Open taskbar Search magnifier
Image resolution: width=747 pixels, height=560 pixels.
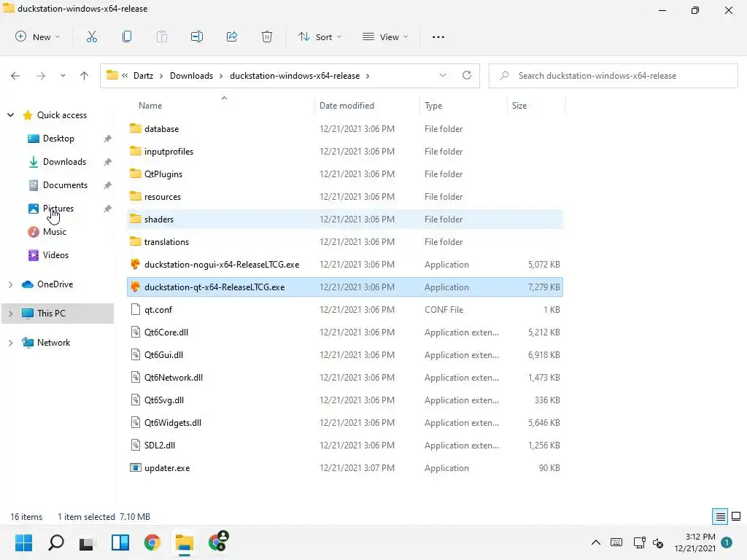click(x=55, y=542)
